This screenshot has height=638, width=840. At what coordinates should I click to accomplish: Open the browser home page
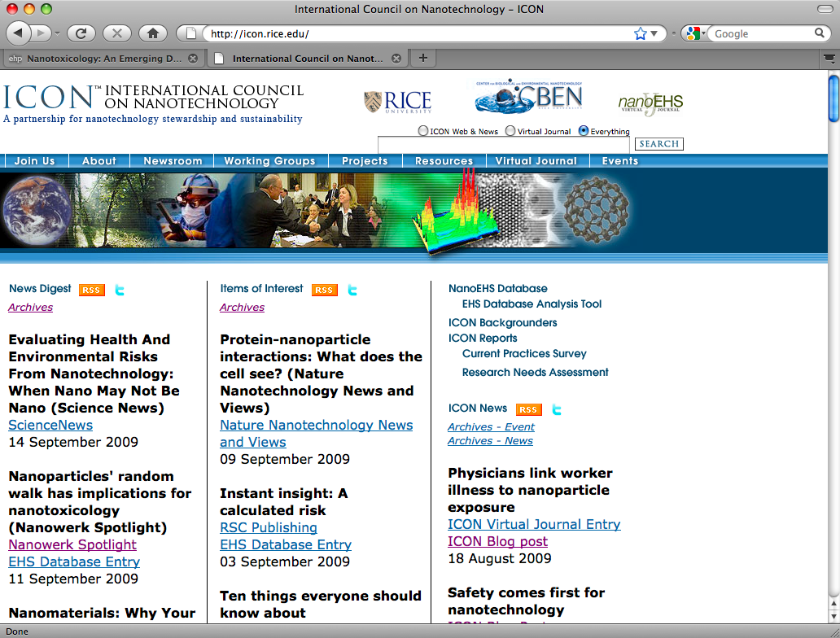(153, 33)
